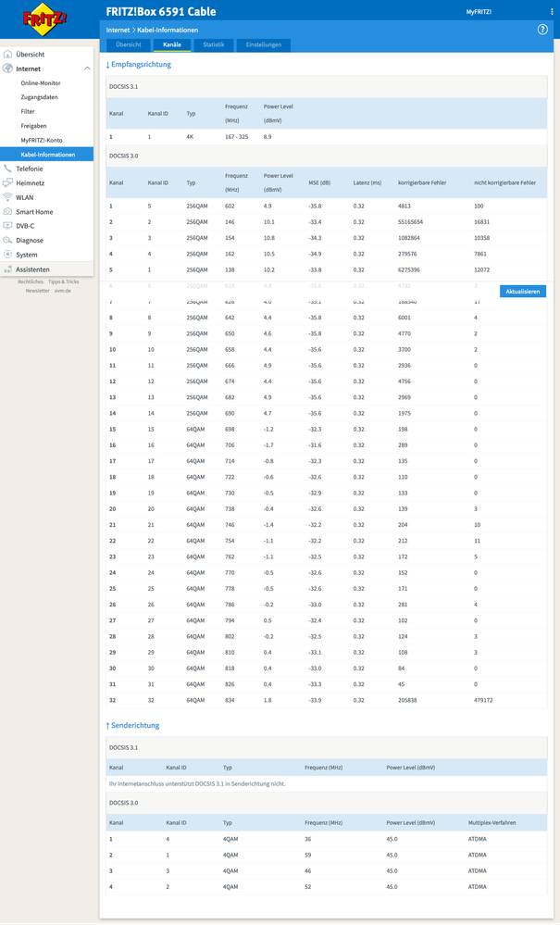Open Zugangsdaten in sidebar

(40, 97)
